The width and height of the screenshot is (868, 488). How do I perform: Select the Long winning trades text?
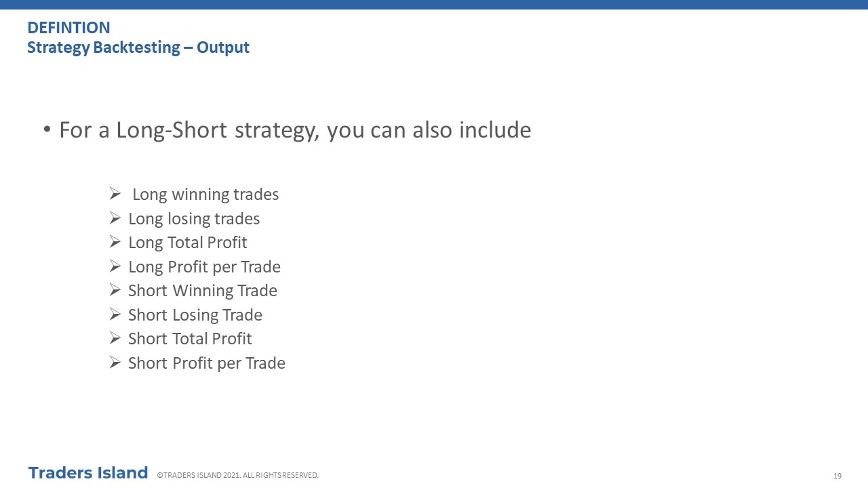pyautogui.click(x=205, y=195)
